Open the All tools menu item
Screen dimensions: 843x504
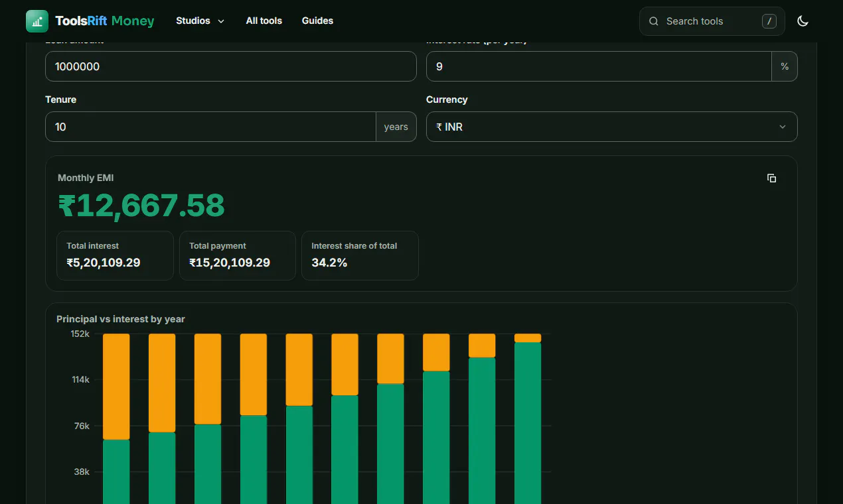264,21
